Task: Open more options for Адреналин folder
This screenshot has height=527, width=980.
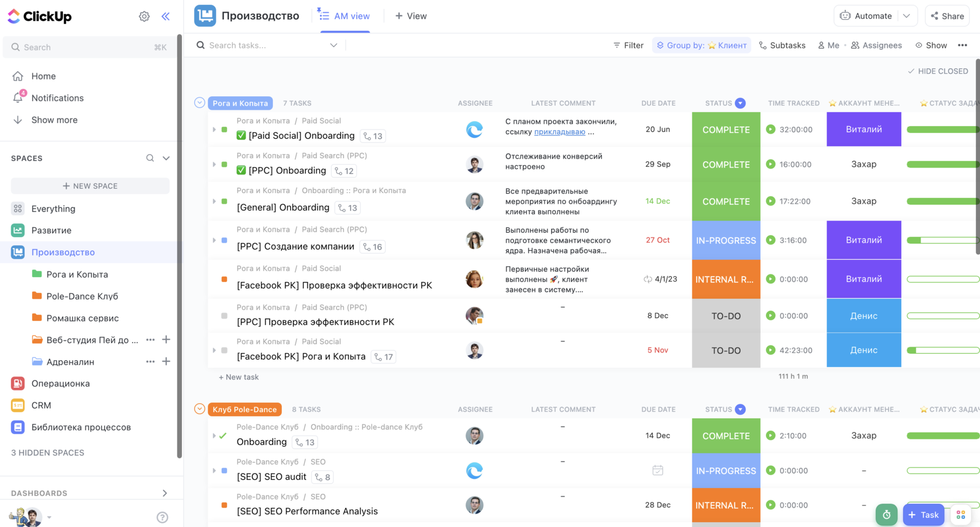Action: click(x=150, y=361)
